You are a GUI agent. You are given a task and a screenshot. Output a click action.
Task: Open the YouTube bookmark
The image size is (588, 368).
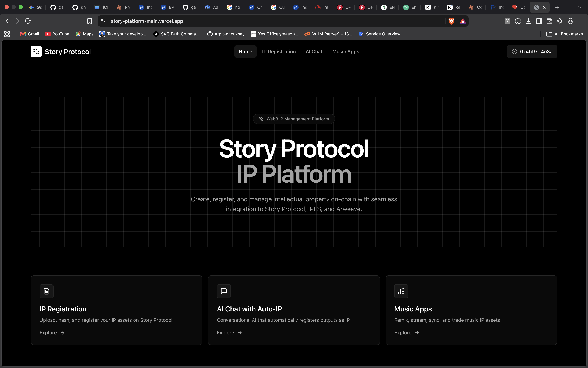57,34
